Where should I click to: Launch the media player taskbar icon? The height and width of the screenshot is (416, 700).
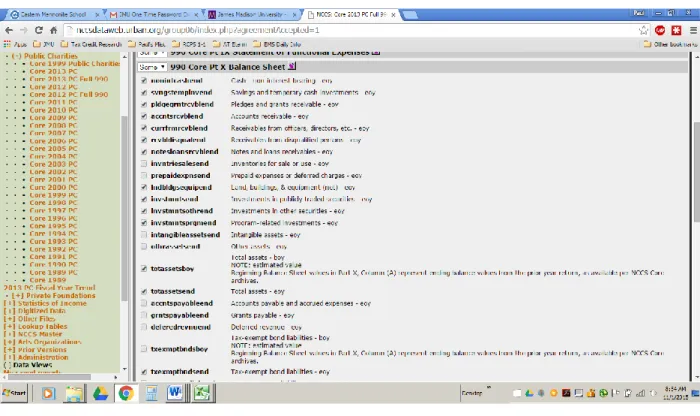pos(48,393)
